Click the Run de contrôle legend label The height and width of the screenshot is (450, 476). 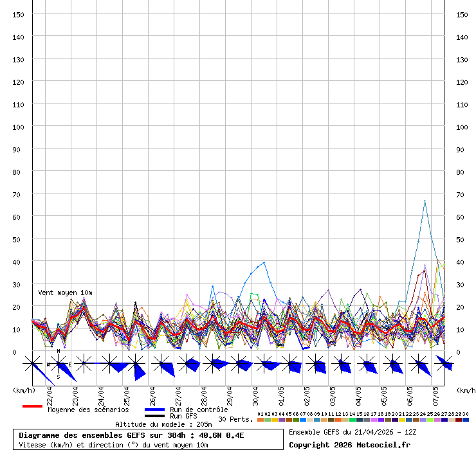[199, 410]
